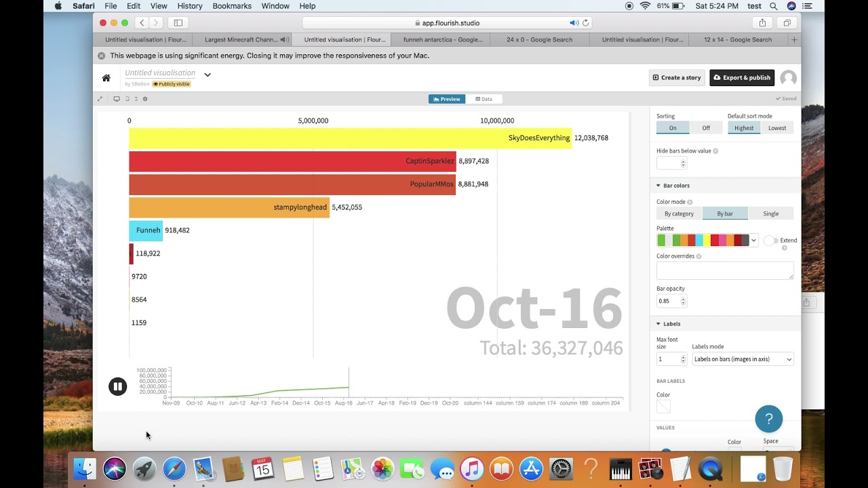This screenshot has width=868, height=488.
Task: Open the Safari share button
Action: [x=762, y=23]
